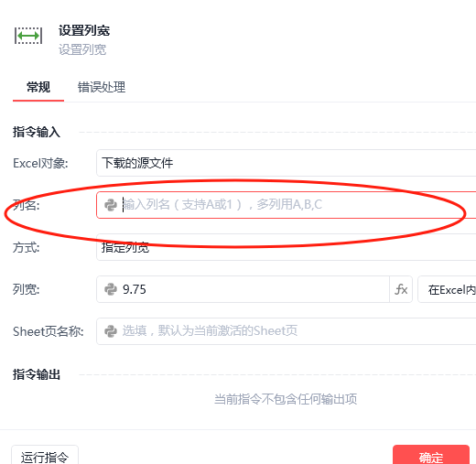Click the Python icon in Sheet页名称 field

click(x=111, y=331)
